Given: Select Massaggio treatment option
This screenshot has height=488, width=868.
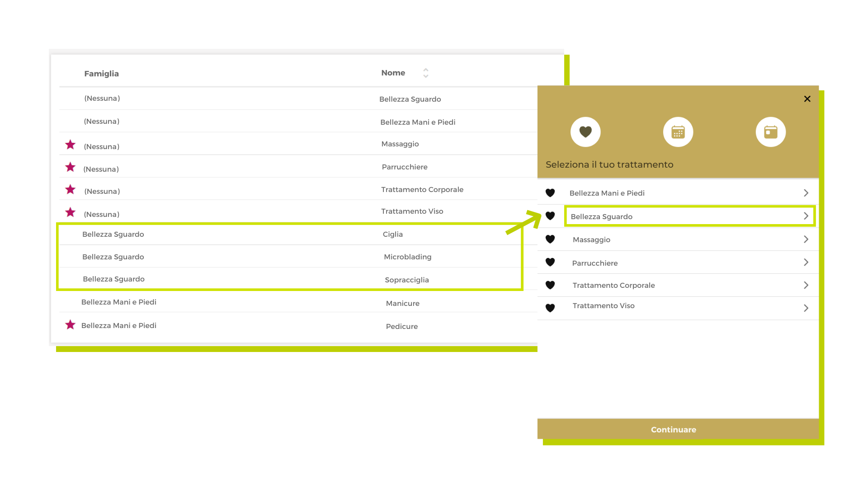Looking at the screenshot, I should tap(678, 239).
